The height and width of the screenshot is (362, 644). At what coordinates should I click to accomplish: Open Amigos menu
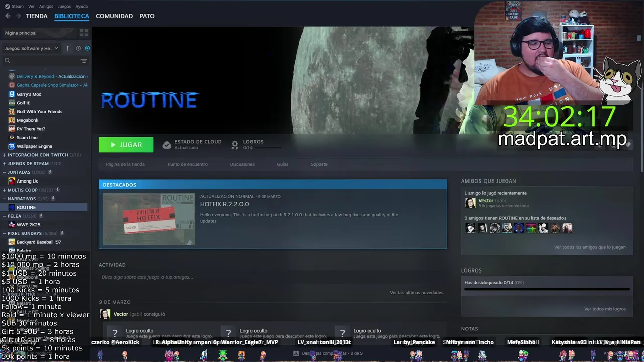point(46,6)
